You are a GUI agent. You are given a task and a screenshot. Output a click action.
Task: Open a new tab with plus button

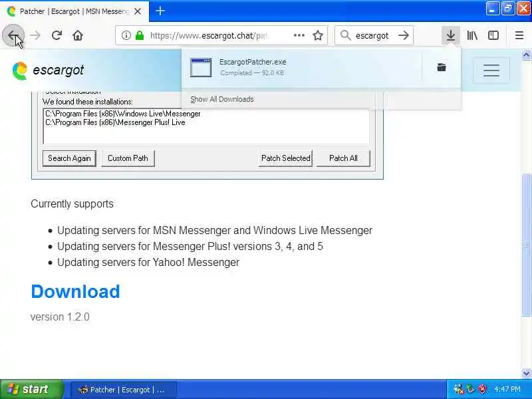(160, 11)
